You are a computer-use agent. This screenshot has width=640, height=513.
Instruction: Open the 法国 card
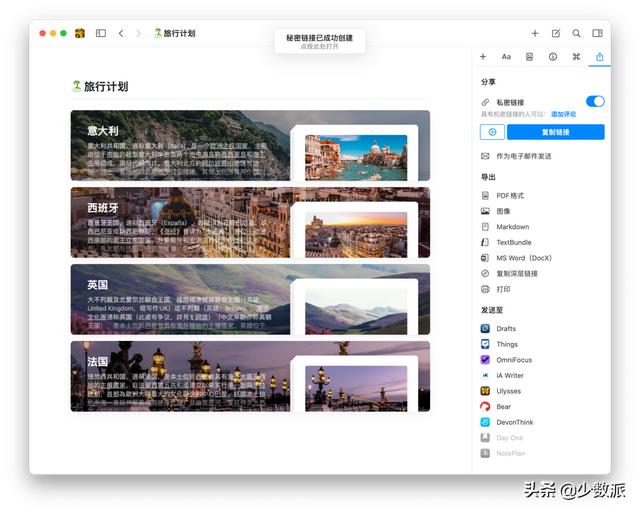tap(250, 376)
